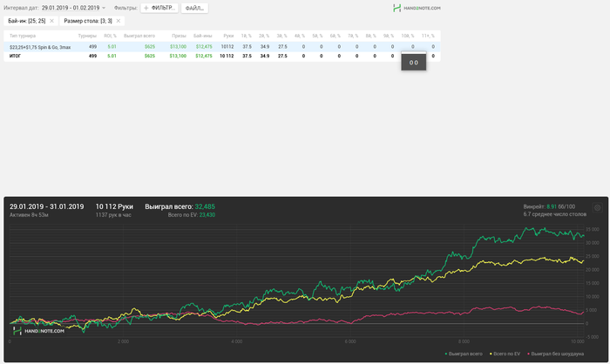Screen dimensions: 610x364
Task: Sort by the Тип турнира column header
Action: [x=23, y=36]
